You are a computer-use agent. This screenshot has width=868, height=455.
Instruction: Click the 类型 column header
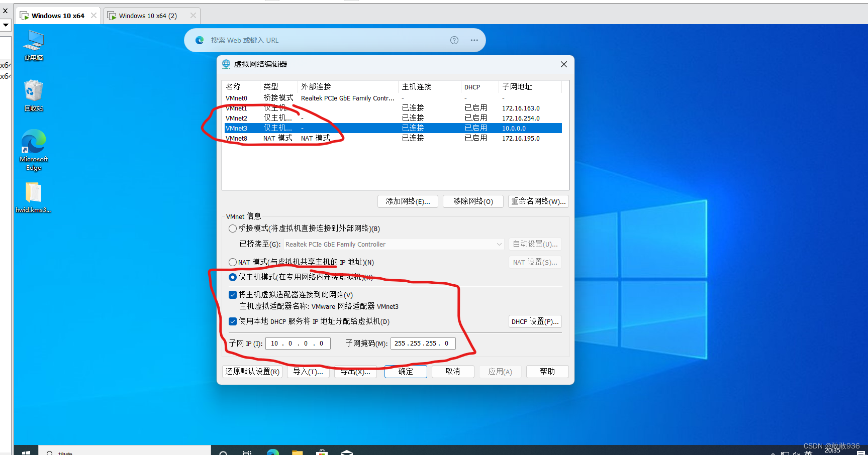279,87
